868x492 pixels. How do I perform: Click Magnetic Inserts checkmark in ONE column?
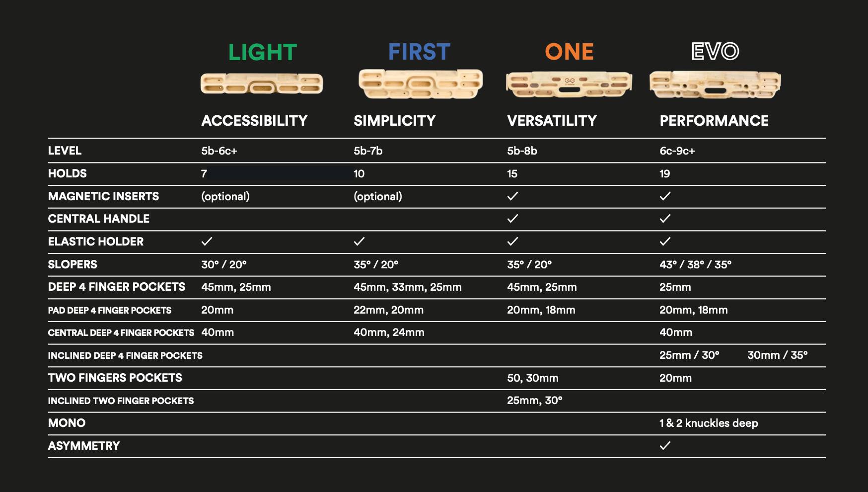coord(512,196)
